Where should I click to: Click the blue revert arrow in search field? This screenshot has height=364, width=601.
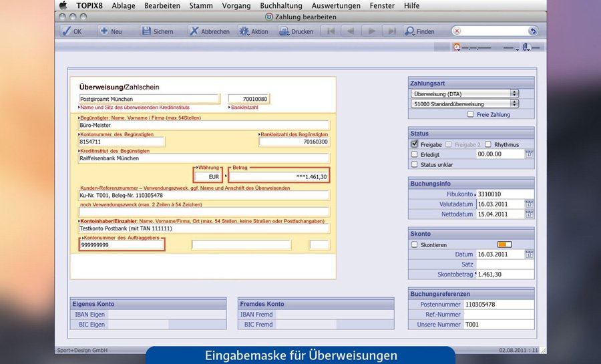click(x=532, y=31)
